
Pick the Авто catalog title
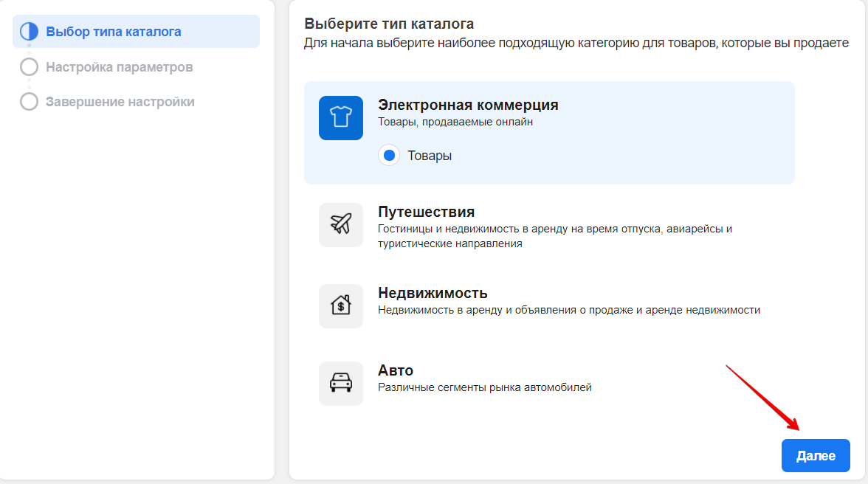tap(396, 370)
